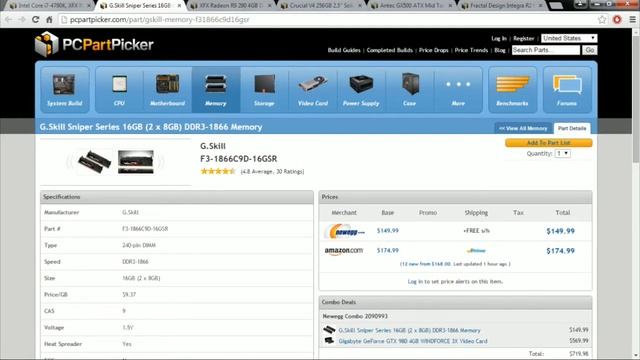Click Amazon base price $174.99
This screenshot has height=360, width=640.
click(388, 251)
